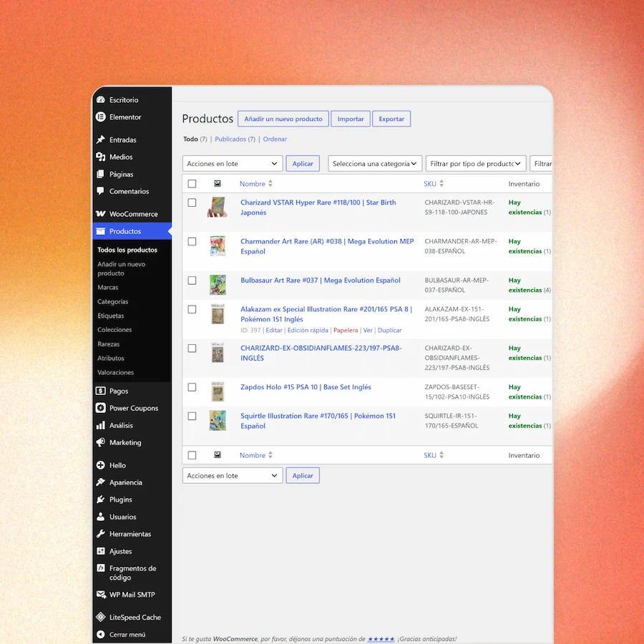Click the Herramientas wrench icon
This screenshot has height=644, width=644.
pos(101,534)
